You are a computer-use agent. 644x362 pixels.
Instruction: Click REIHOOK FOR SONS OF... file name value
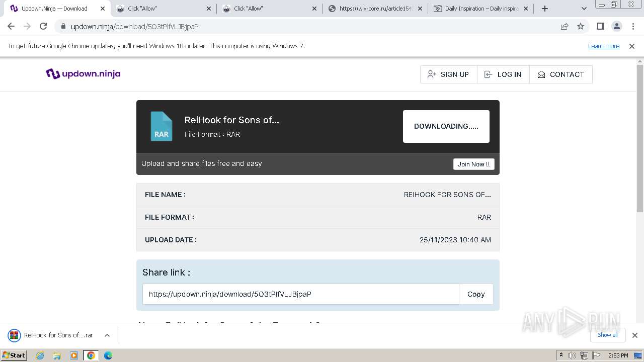[x=447, y=195]
